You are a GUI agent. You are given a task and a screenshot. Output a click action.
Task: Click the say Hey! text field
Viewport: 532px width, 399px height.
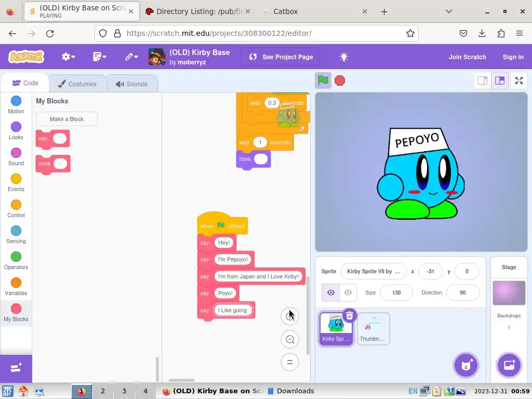[224, 243]
